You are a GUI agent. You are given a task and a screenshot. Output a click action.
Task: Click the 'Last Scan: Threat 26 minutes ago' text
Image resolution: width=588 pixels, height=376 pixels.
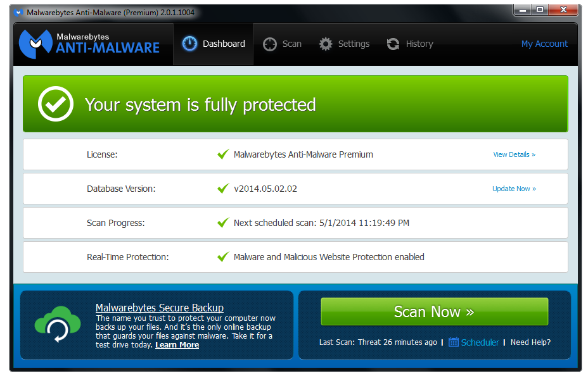(x=378, y=342)
